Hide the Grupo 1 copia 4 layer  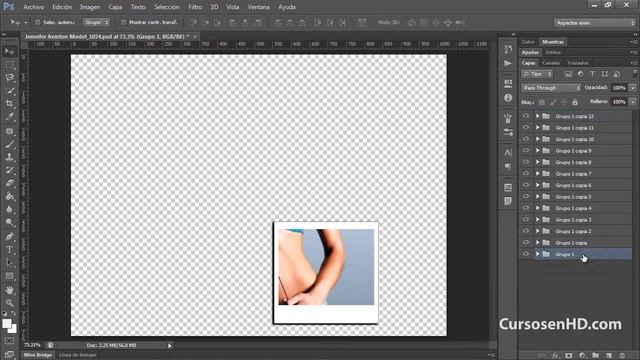[526, 208]
